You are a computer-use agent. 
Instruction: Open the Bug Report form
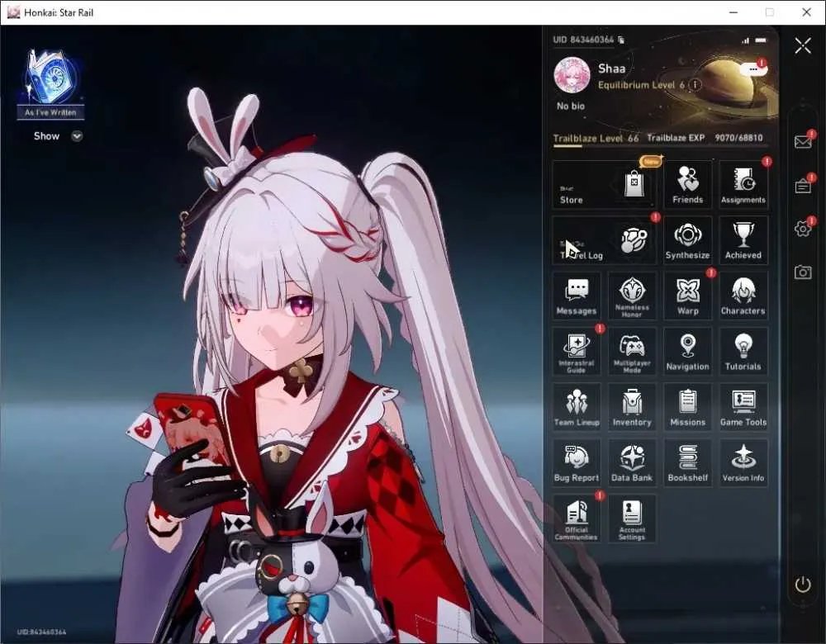coord(577,463)
